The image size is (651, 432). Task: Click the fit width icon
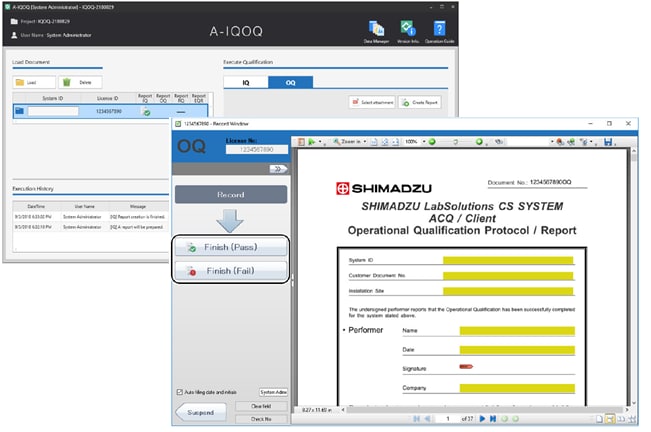395,142
